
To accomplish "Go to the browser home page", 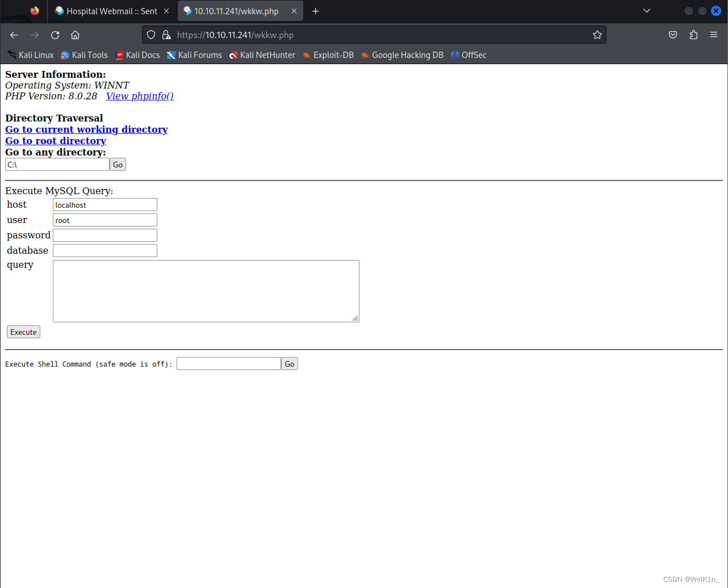I will coord(75,35).
